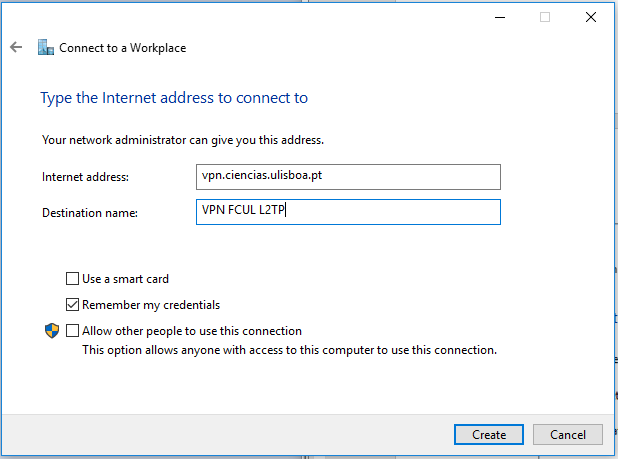The width and height of the screenshot is (618, 459).
Task: Close the dialog with the X button
Action: tap(590, 17)
